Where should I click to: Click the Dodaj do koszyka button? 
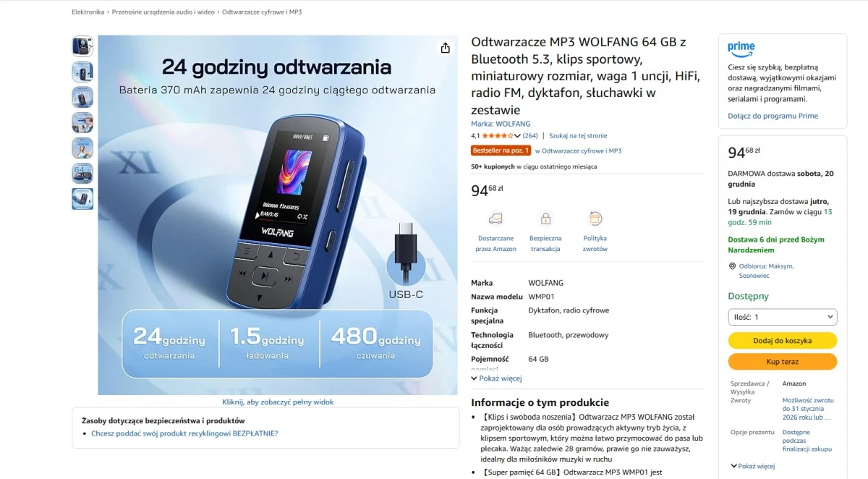coord(783,341)
